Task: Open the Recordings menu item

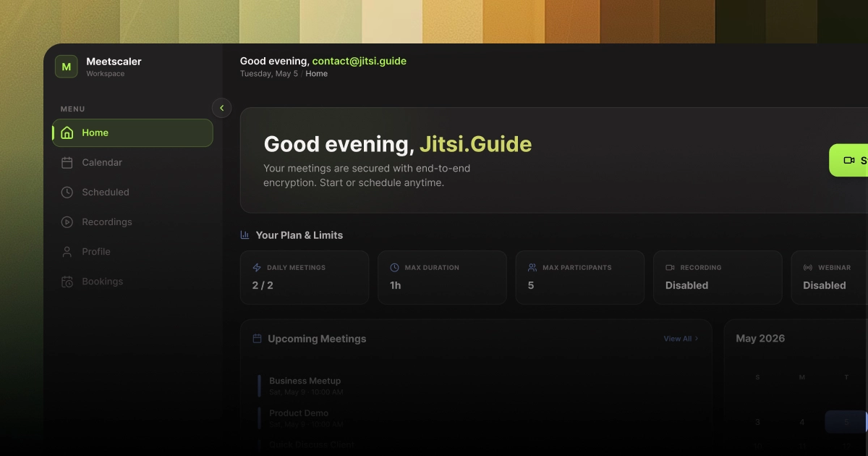Action: pos(132,222)
